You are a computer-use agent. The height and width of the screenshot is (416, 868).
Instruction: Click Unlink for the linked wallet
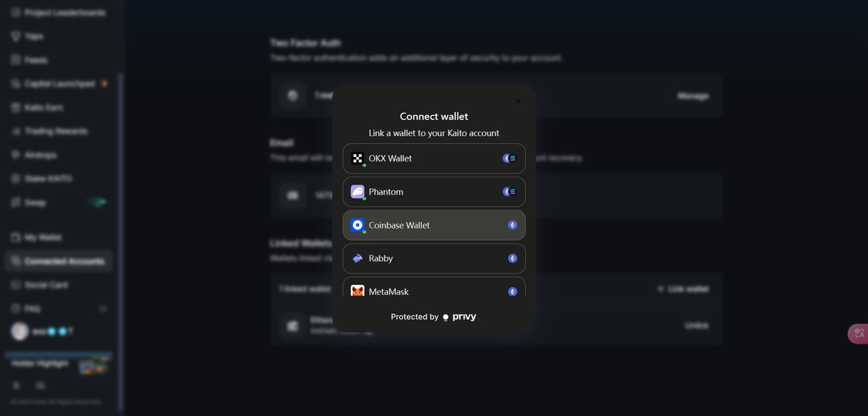click(x=697, y=326)
